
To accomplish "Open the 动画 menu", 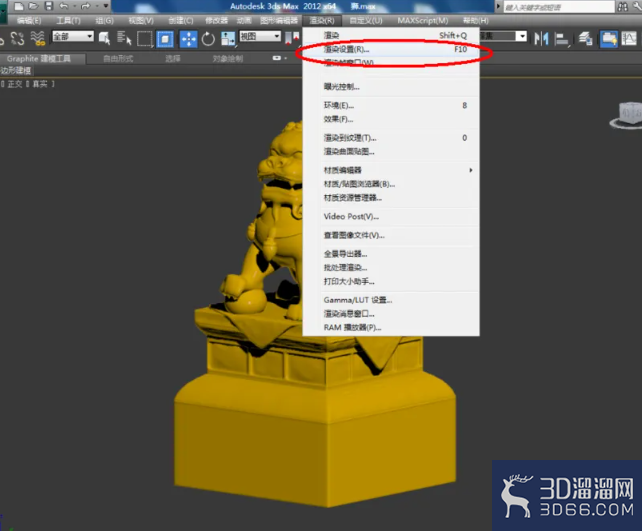I will coord(244,20).
